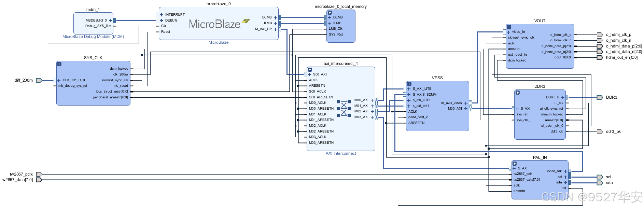Click the mmcm_locked pin on DDR3
Screen dimensions: 644x208
pyautogui.click(x=552, y=114)
